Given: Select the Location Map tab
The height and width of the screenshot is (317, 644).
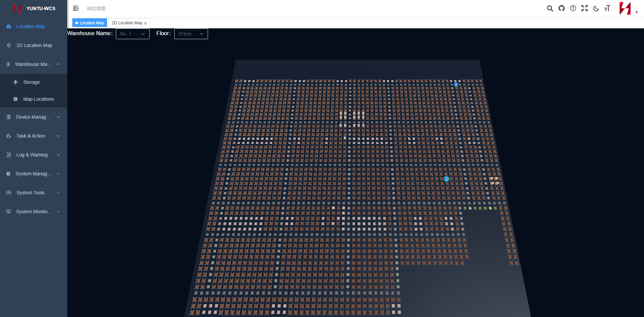Looking at the screenshot, I should [x=90, y=23].
